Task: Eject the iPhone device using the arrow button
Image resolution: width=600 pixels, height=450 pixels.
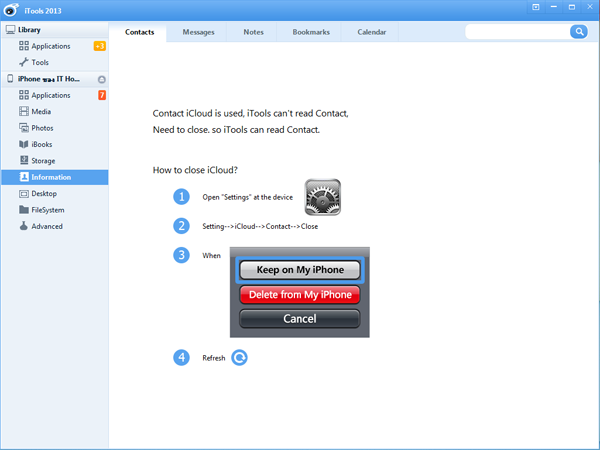Action: coord(101,79)
